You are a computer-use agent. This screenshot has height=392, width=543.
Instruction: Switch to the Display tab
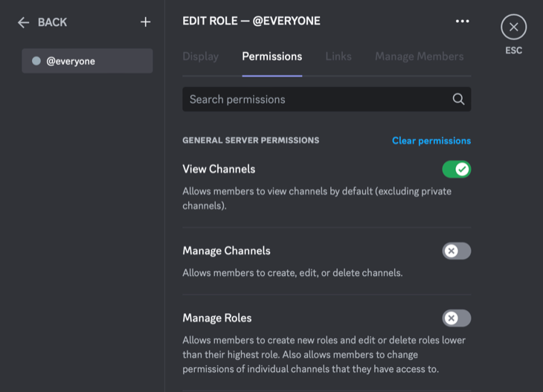click(201, 57)
